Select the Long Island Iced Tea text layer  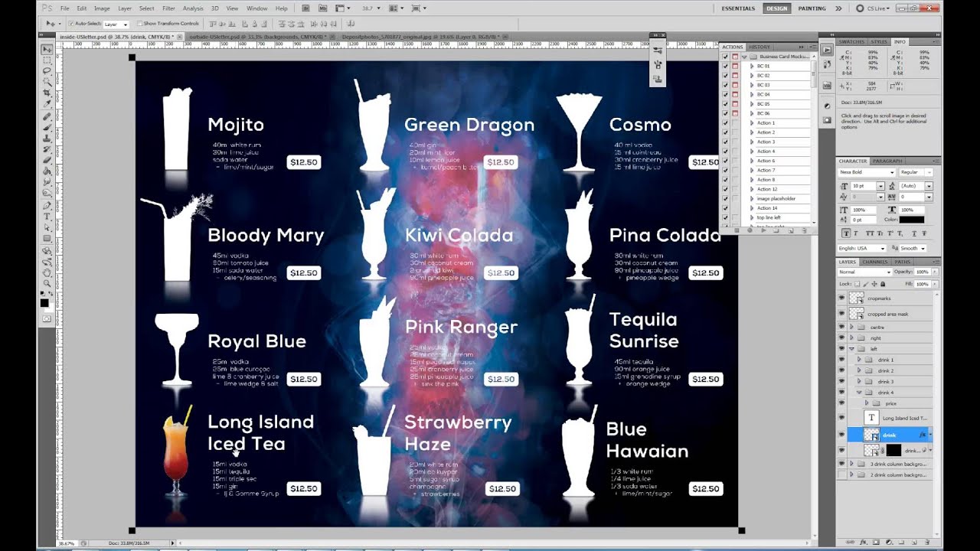[x=903, y=419]
